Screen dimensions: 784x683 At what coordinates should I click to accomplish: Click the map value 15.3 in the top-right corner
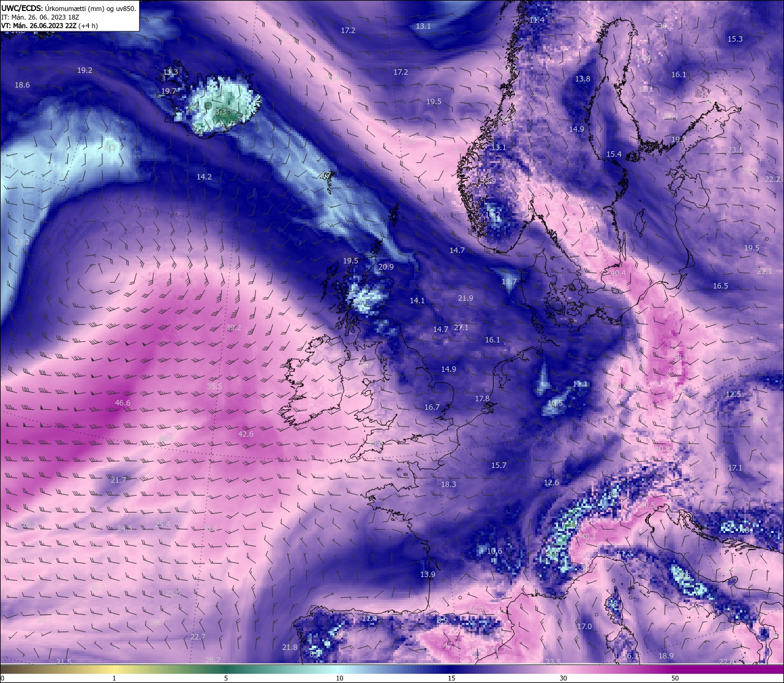click(735, 39)
